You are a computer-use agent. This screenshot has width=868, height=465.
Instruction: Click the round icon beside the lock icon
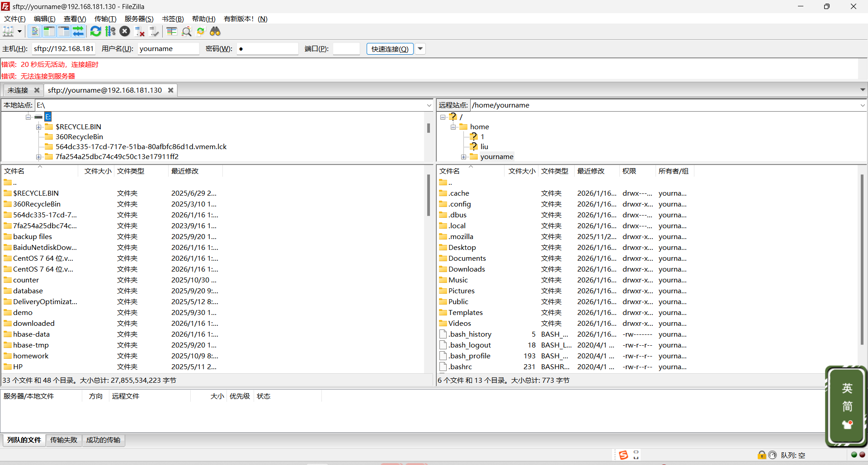pyautogui.click(x=772, y=455)
